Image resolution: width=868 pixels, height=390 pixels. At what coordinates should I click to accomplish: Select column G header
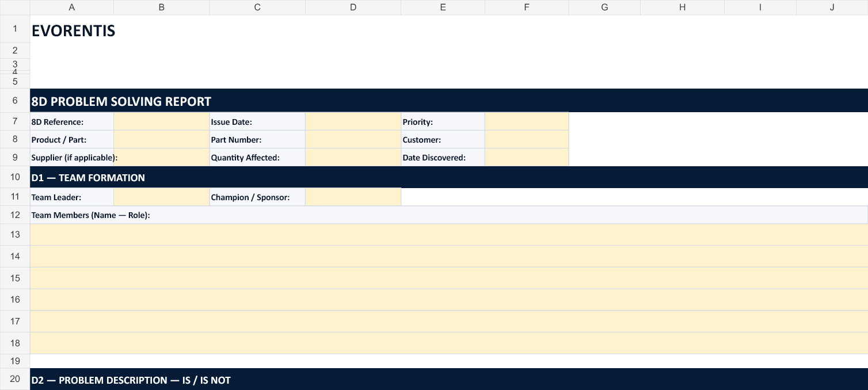pos(604,7)
